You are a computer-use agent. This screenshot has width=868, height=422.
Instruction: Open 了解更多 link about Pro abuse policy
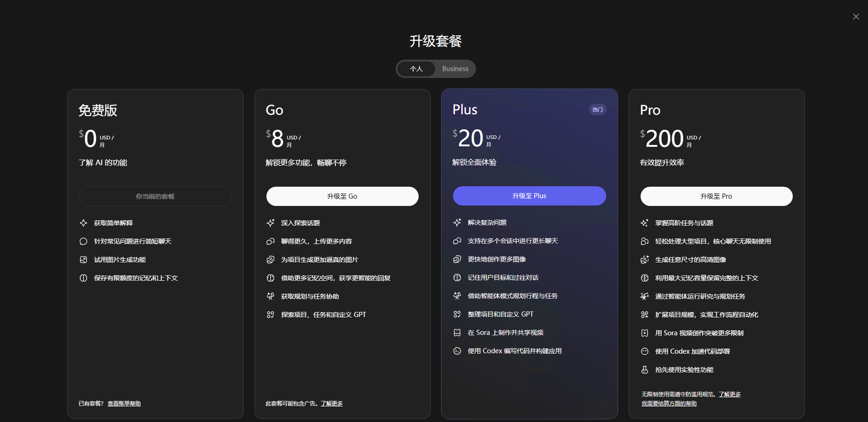[x=730, y=394]
